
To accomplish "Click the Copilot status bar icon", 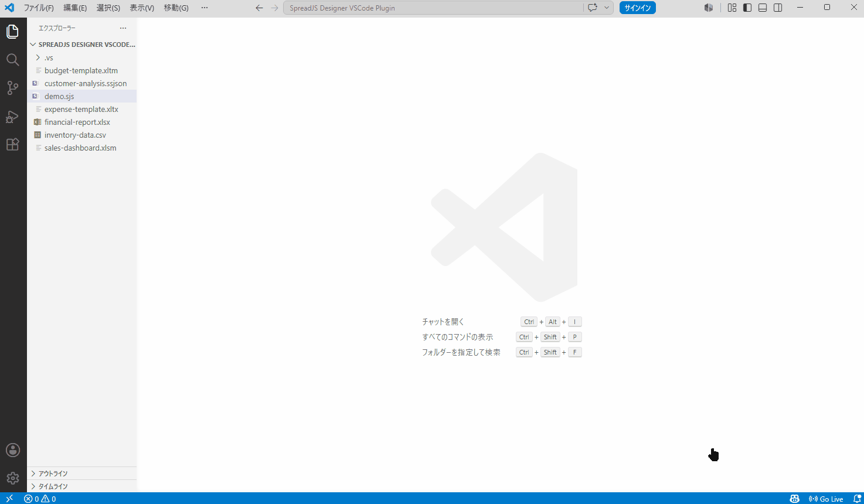I will pyautogui.click(x=795, y=499).
